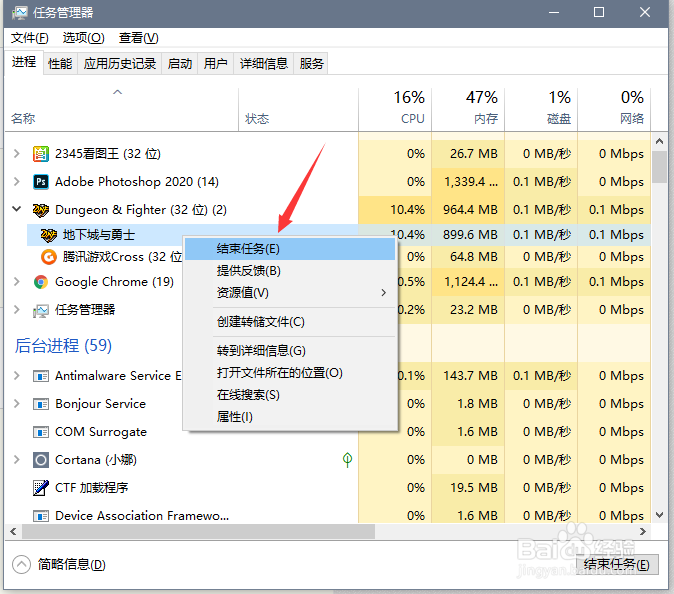674x594 pixels.
Task: Switch to the 启动 tab
Action: (180, 64)
